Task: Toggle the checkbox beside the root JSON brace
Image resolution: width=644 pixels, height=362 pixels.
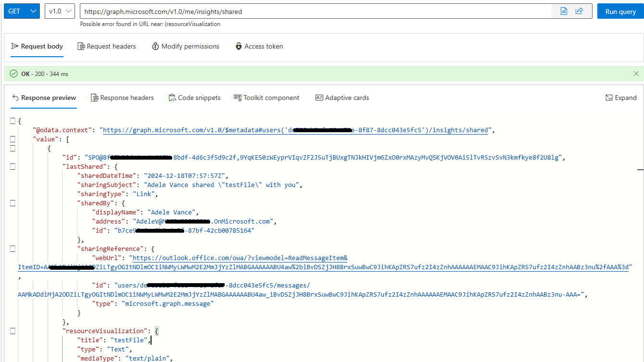Action: pos(13,121)
